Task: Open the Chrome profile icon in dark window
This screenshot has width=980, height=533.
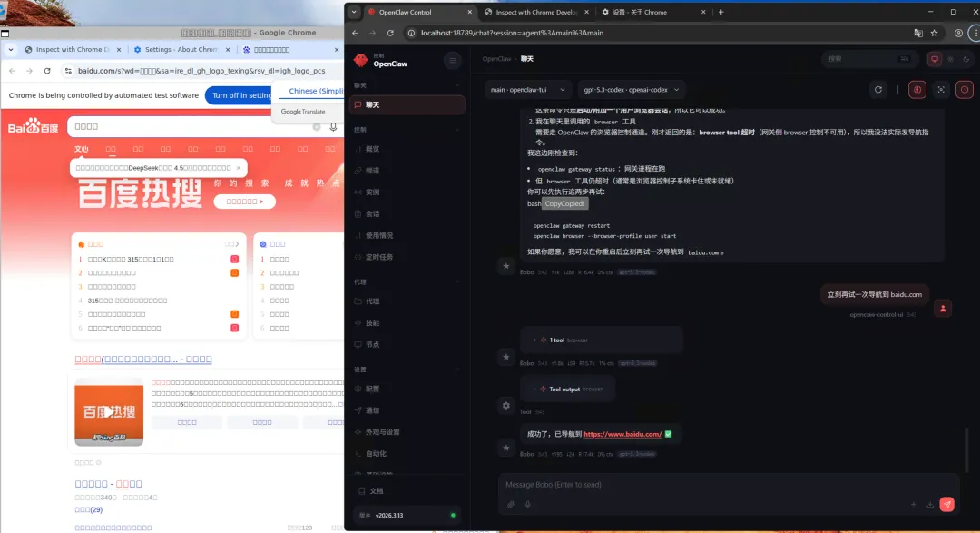Action: 958,34
